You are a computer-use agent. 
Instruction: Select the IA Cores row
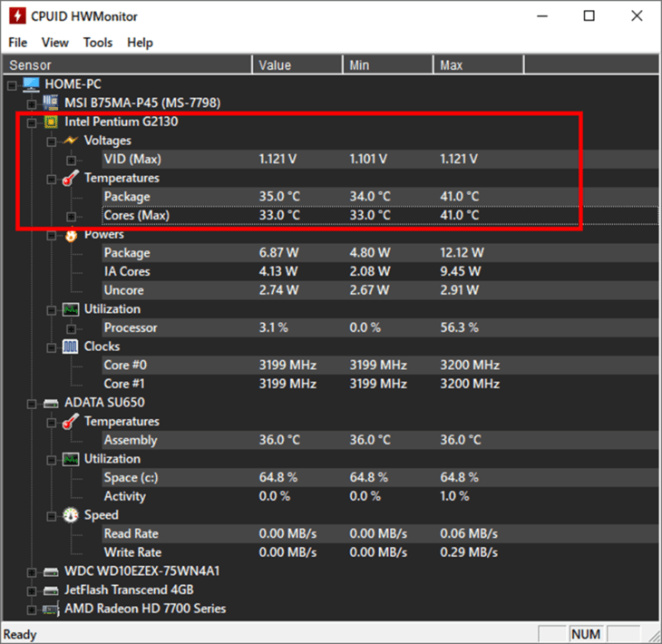[x=380, y=271]
